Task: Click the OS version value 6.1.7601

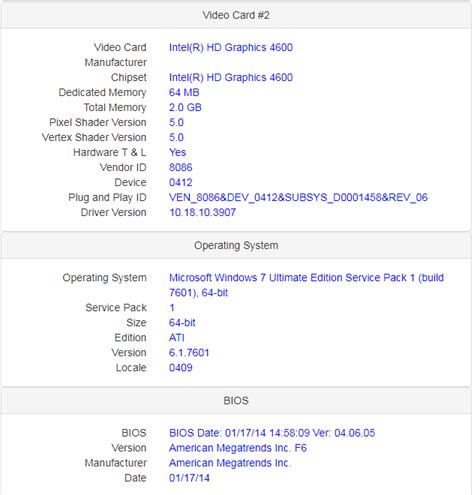Action: click(x=189, y=353)
